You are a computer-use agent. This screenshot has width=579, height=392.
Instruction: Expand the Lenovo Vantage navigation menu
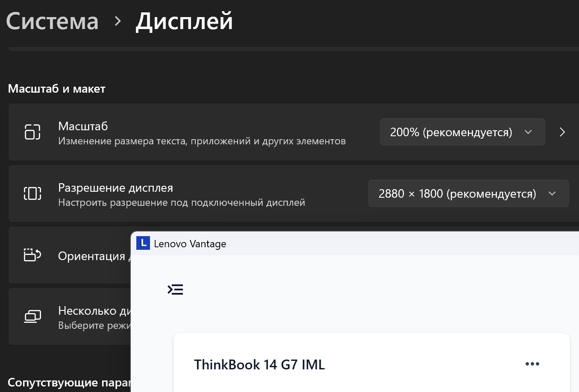point(175,290)
